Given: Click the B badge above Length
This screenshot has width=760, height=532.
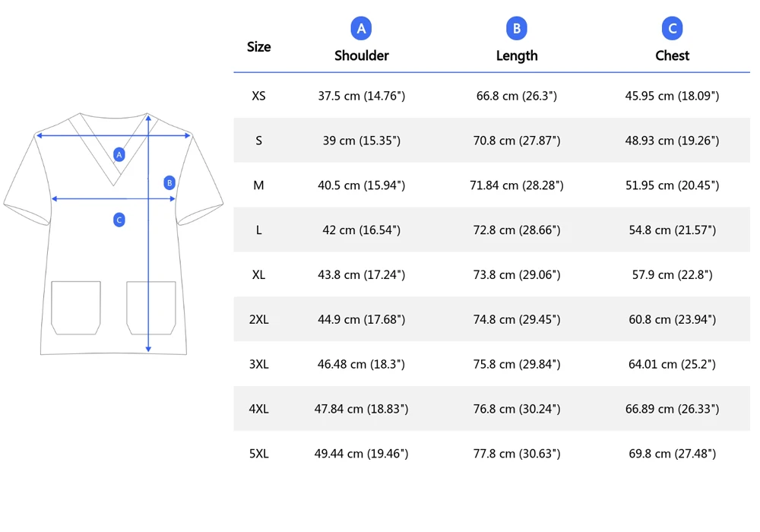Looking at the screenshot, I should tap(516, 29).
